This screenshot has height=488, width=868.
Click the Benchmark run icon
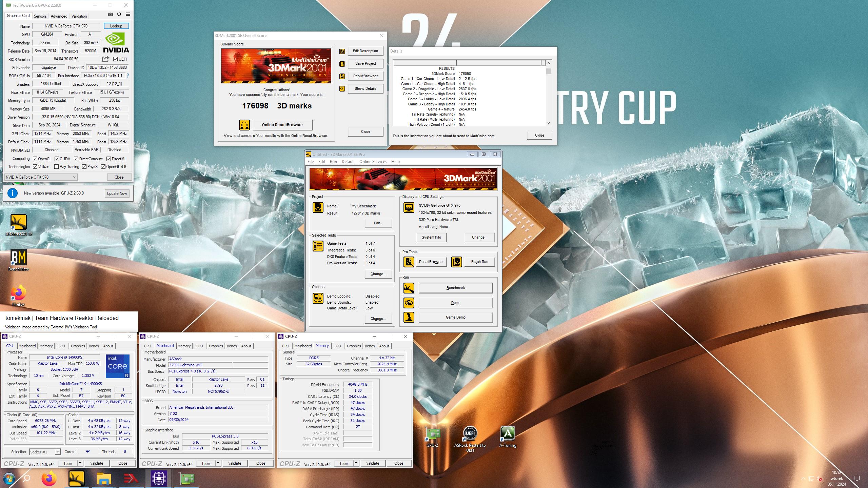click(x=409, y=288)
